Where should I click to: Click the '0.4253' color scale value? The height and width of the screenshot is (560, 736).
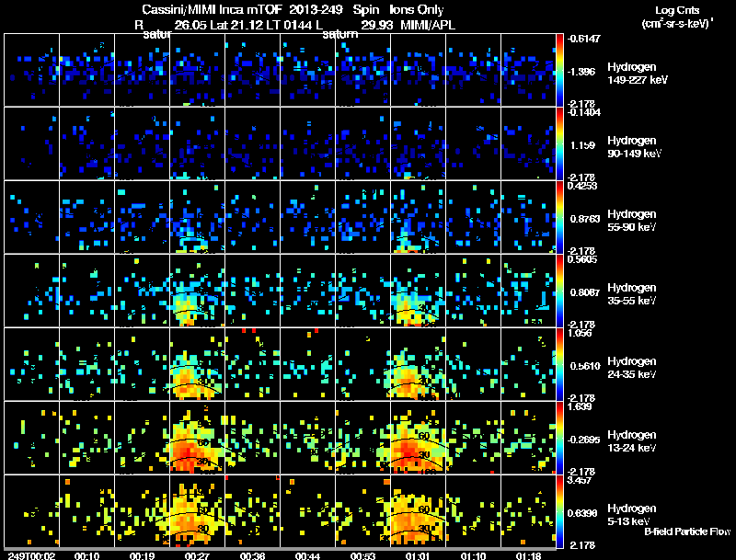coord(582,186)
